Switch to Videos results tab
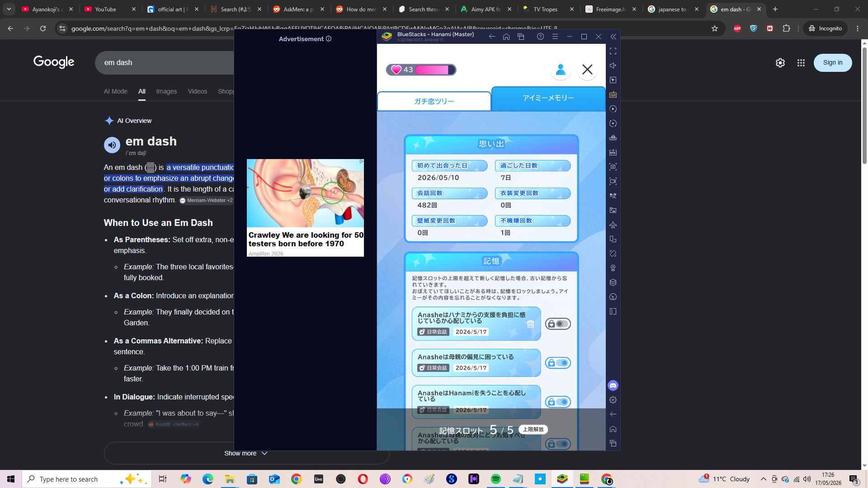This screenshot has height=488, width=868. point(198,91)
